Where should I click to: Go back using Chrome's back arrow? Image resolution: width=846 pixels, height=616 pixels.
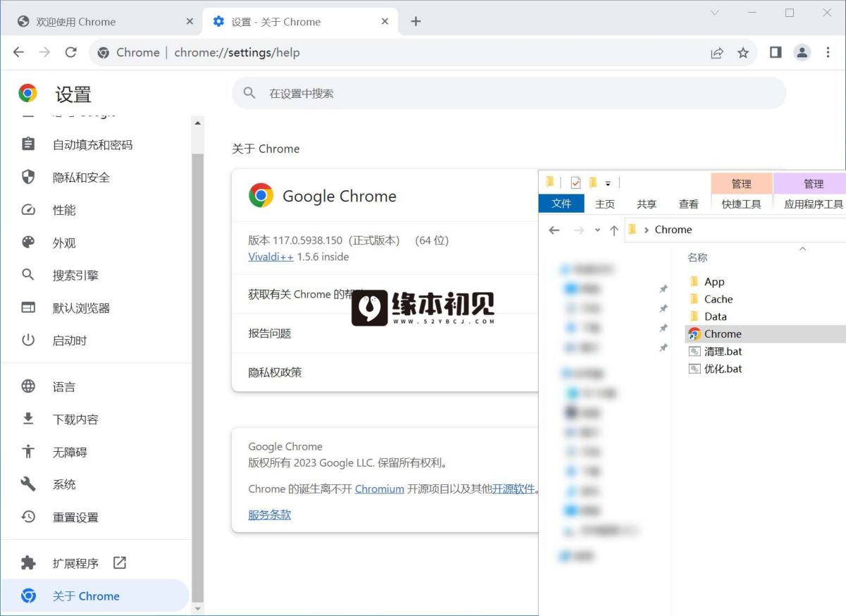click(x=19, y=52)
